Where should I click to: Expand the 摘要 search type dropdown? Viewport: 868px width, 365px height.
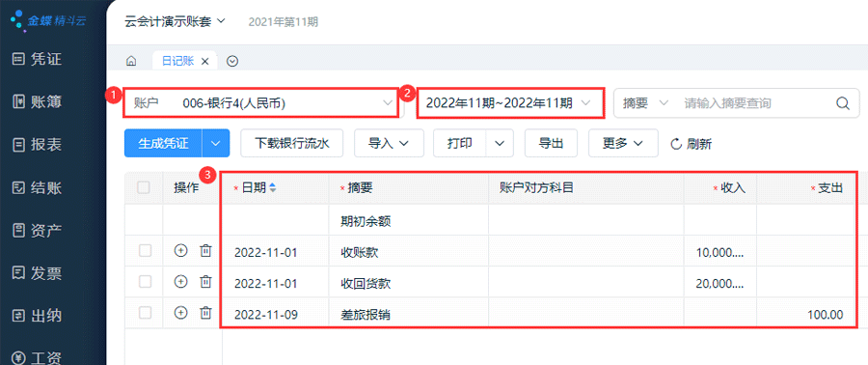[645, 103]
